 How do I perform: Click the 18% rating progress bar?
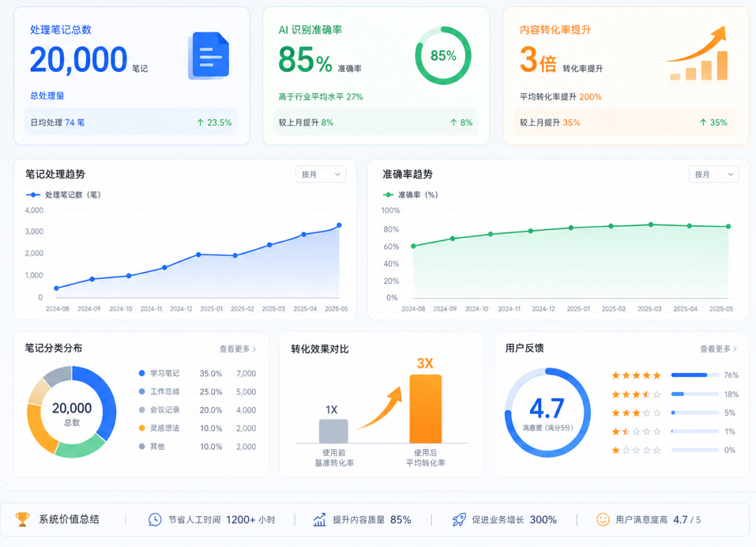[695, 395]
